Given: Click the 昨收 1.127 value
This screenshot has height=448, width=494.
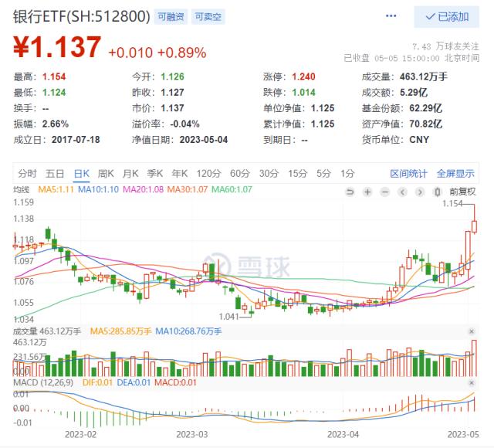Looking at the screenshot, I should tap(172, 93).
